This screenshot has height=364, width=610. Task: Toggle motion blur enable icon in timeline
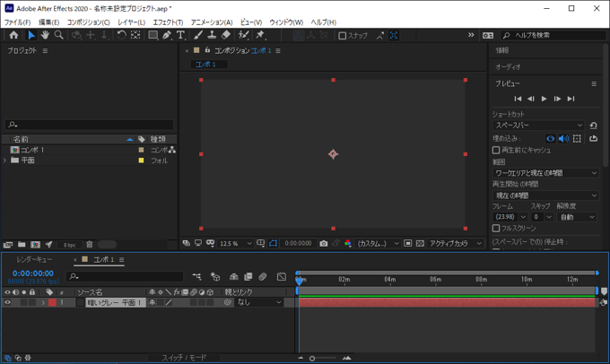(263, 276)
